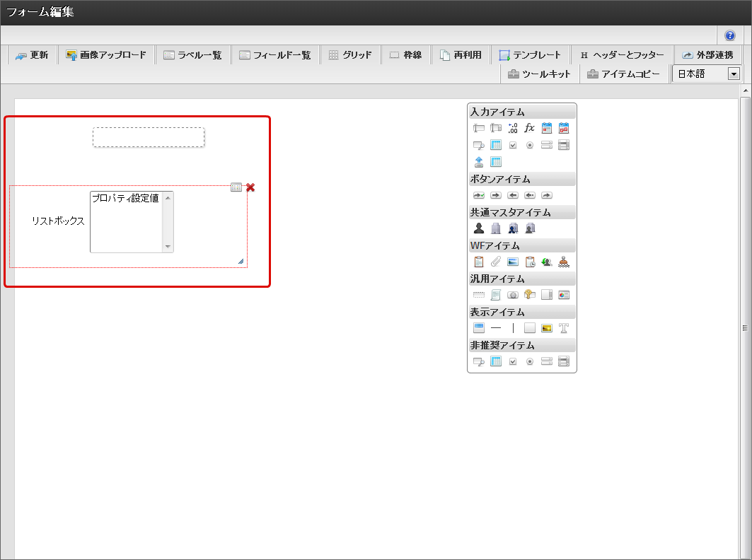
Task: Select the gear event button item icon
Action: [x=513, y=295]
